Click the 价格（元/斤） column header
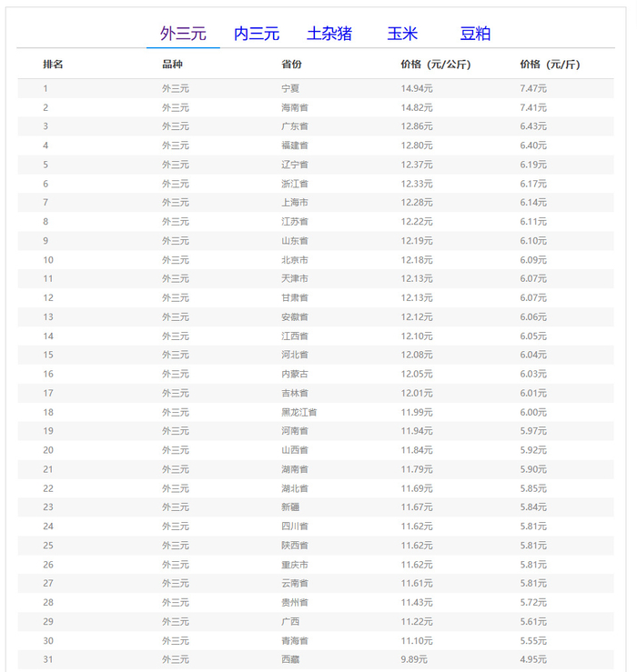 [x=550, y=65]
